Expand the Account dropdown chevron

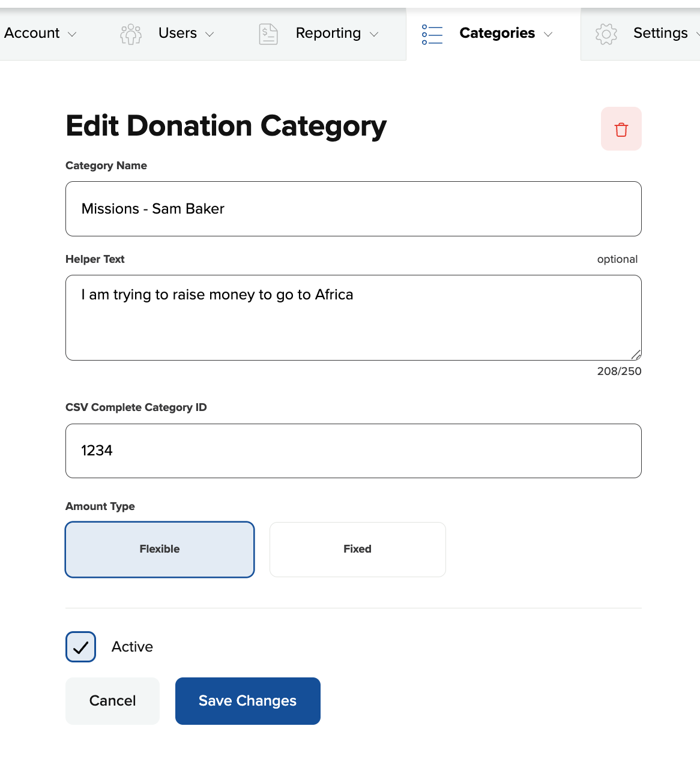72,34
